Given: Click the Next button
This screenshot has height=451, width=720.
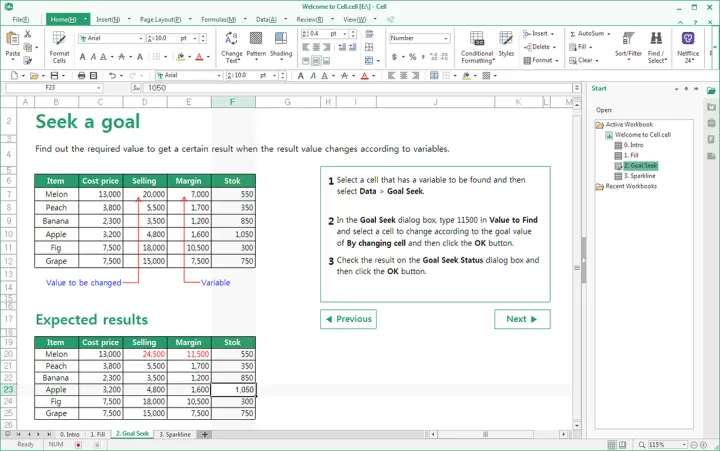Looking at the screenshot, I should click(x=522, y=319).
